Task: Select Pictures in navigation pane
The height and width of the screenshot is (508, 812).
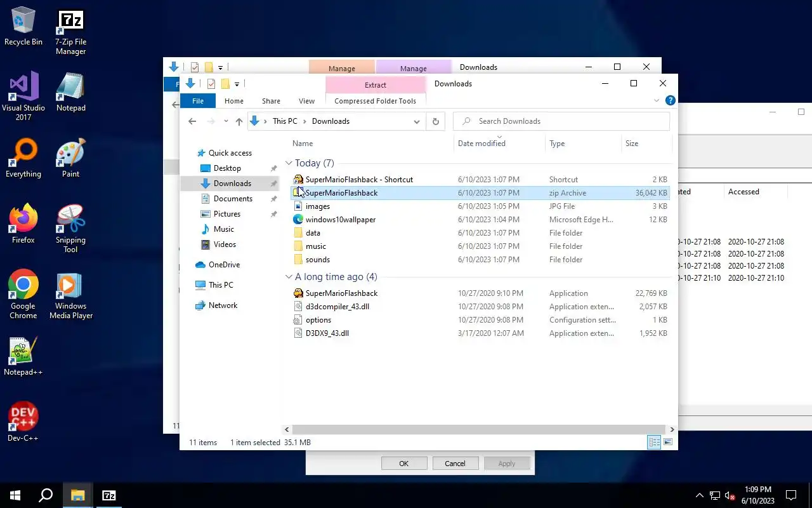Action: (x=227, y=214)
